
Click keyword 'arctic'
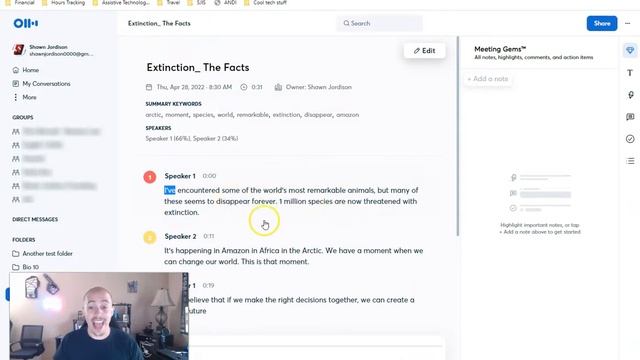point(153,115)
